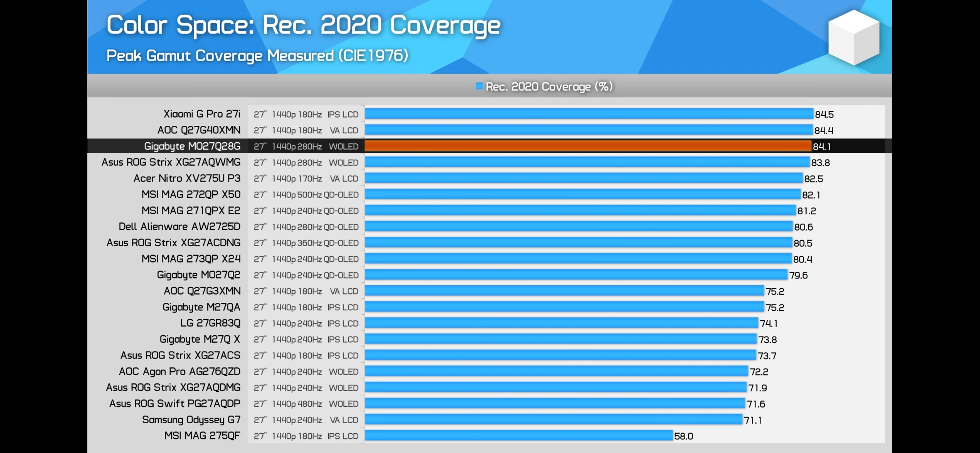Click the 'AOC Agon Pro AG276QZD' label

coord(179,371)
